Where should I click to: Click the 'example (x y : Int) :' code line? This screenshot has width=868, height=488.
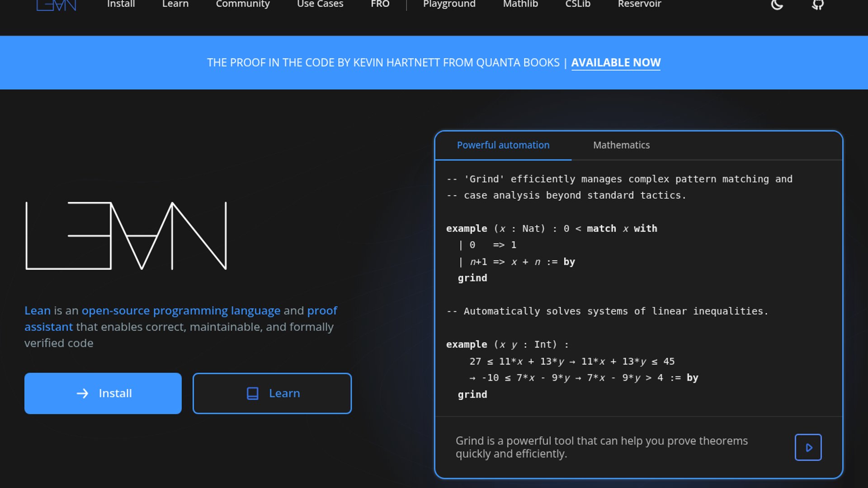(x=507, y=344)
